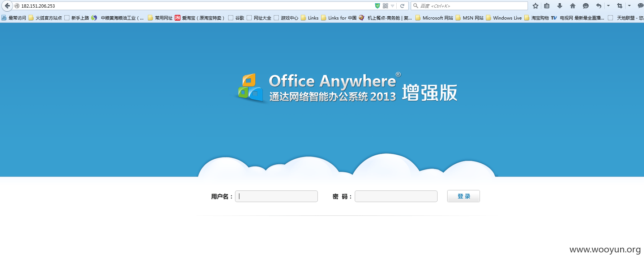
Task: Go to home page icon
Action: (573, 6)
